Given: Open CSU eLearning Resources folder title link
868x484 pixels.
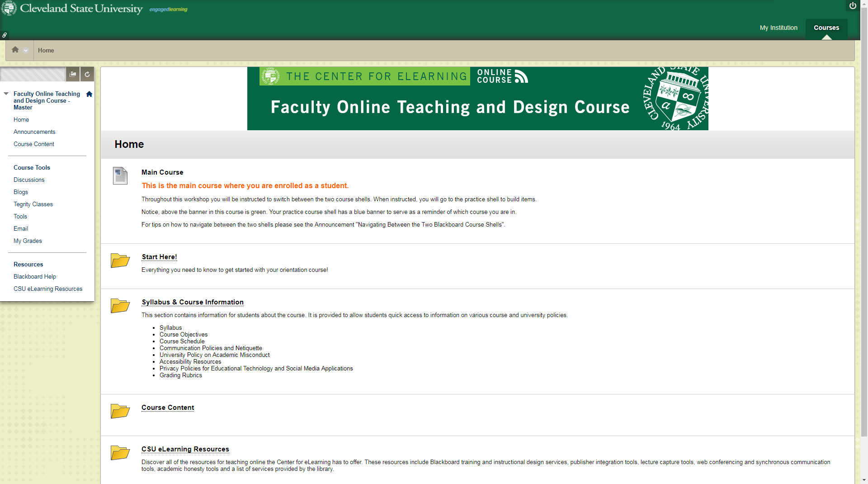Looking at the screenshot, I should tap(185, 449).
